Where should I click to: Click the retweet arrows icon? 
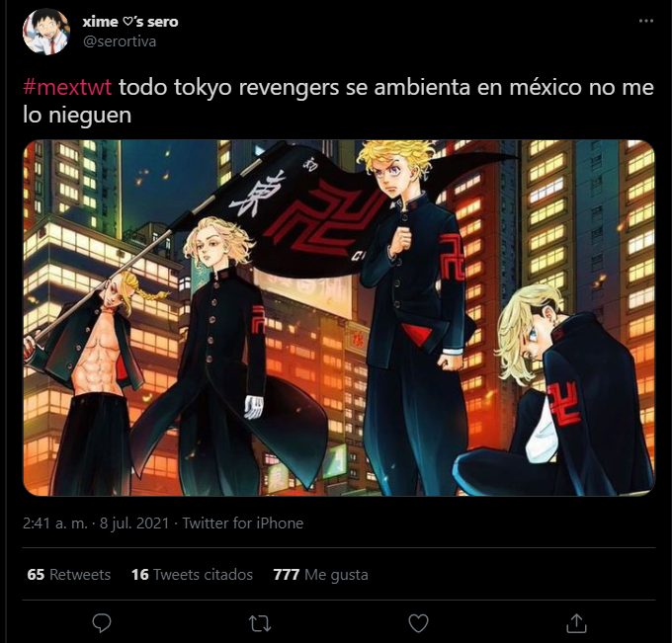[x=260, y=623]
